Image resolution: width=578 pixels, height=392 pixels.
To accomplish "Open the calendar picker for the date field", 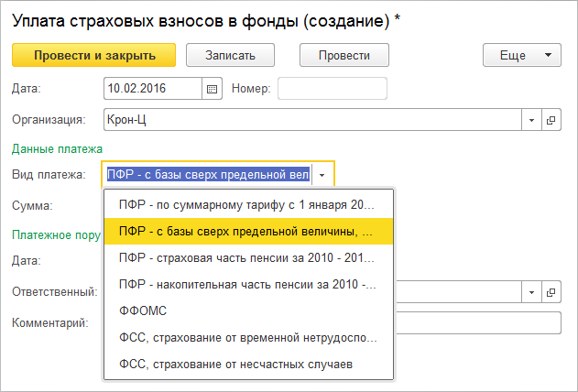I will click(213, 89).
